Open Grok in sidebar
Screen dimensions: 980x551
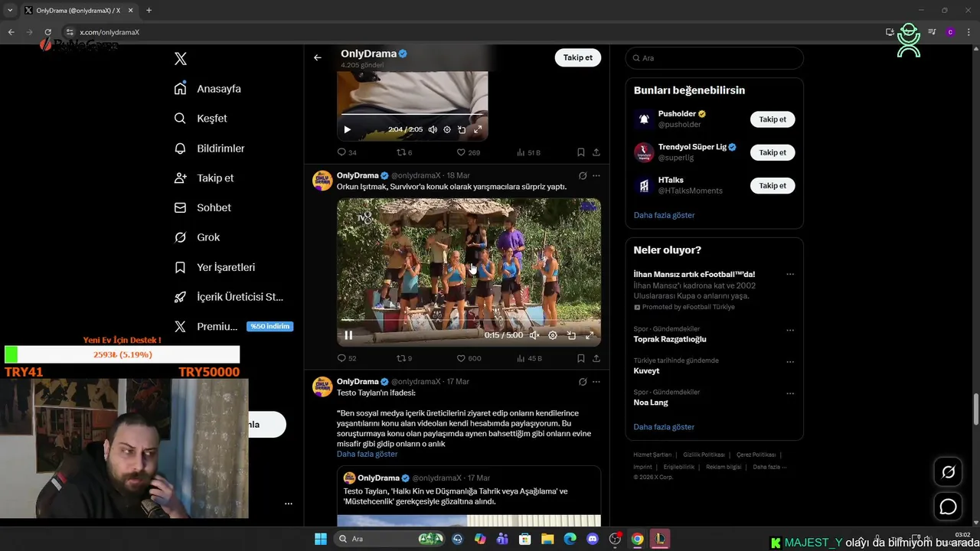197,237
